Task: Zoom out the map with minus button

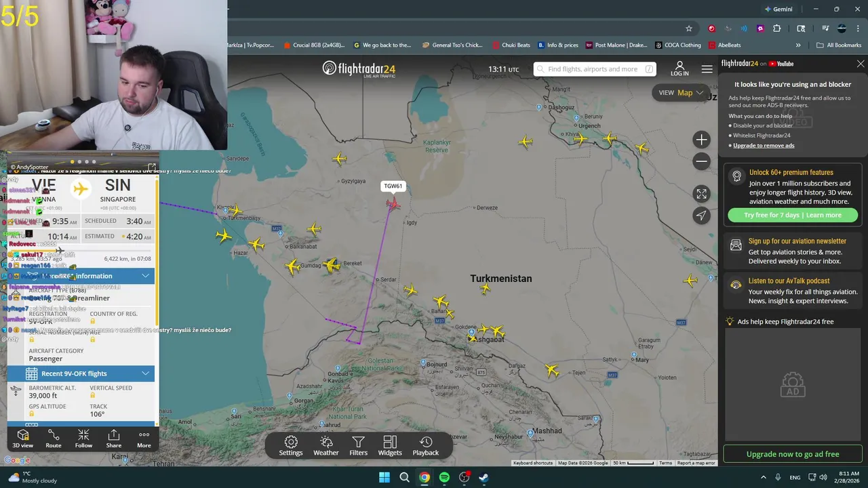Action: (x=701, y=161)
